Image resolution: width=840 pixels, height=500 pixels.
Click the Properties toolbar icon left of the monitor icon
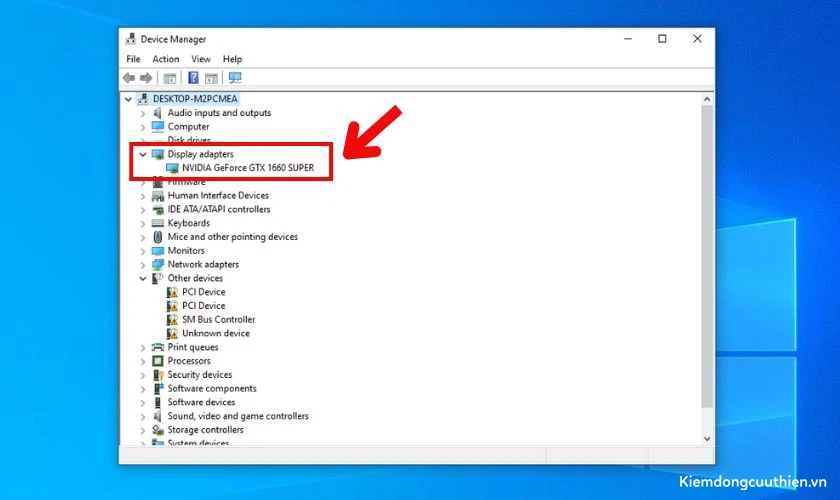tap(212, 78)
